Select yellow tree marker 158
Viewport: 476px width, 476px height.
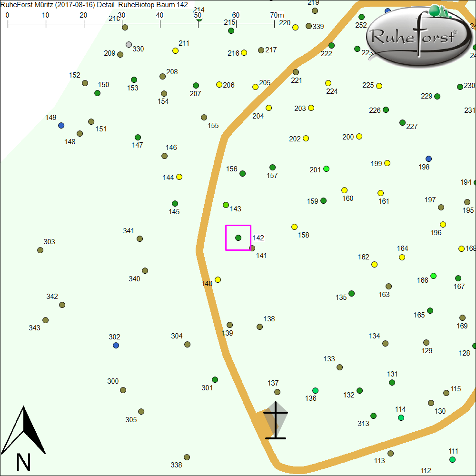point(294,227)
